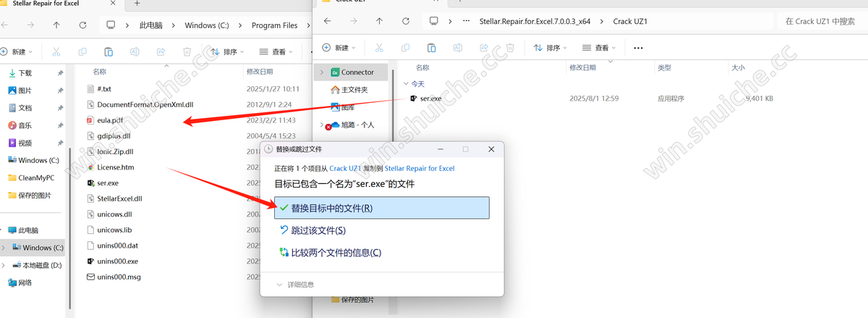Image resolution: width=868 pixels, height=318 pixels.
Task: Click Refresh icon in Stellar Repair window
Action: click(x=83, y=25)
